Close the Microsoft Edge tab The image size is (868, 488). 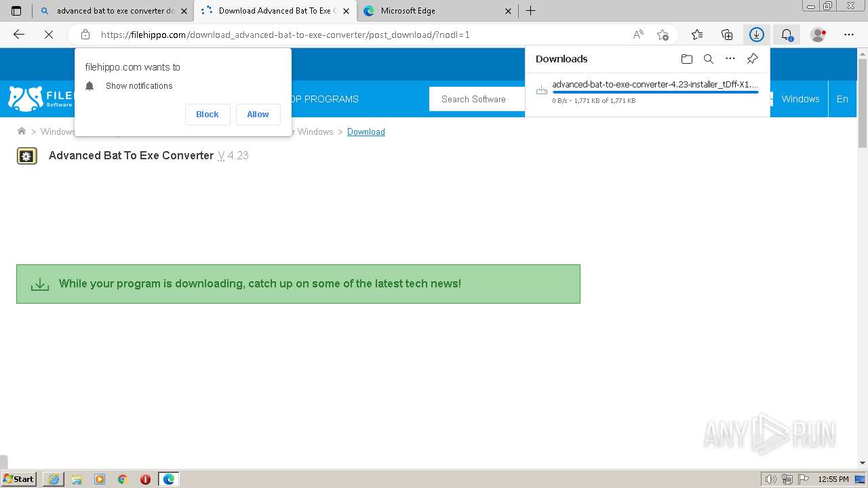pyautogui.click(x=509, y=11)
